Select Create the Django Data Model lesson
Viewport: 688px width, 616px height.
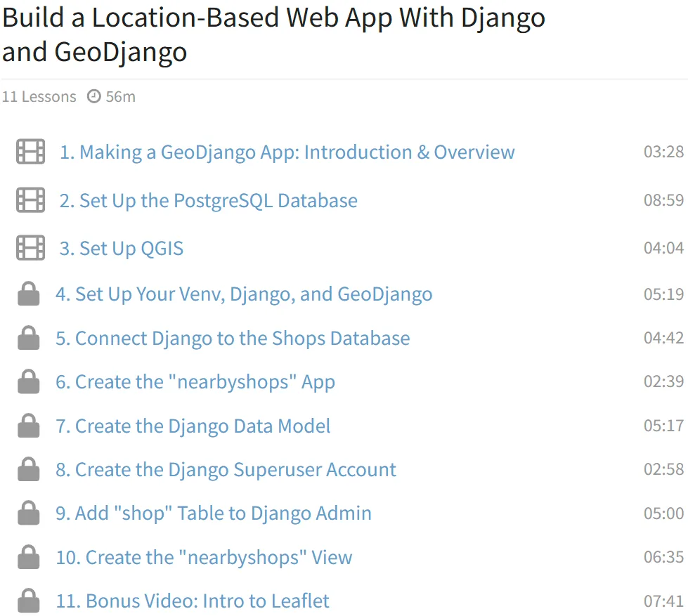pos(193,426)
